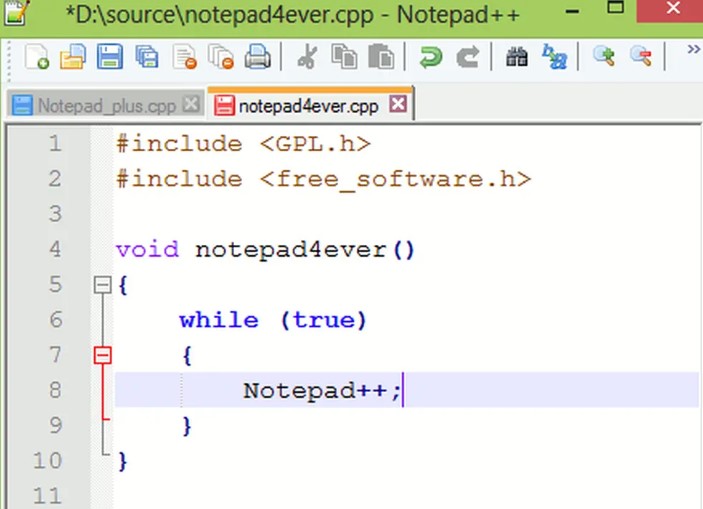Screen dimensions: 703x509
Task: Close the notepad4ever.cpp tab
Action: pyautogui.click(x=398, y=104)
